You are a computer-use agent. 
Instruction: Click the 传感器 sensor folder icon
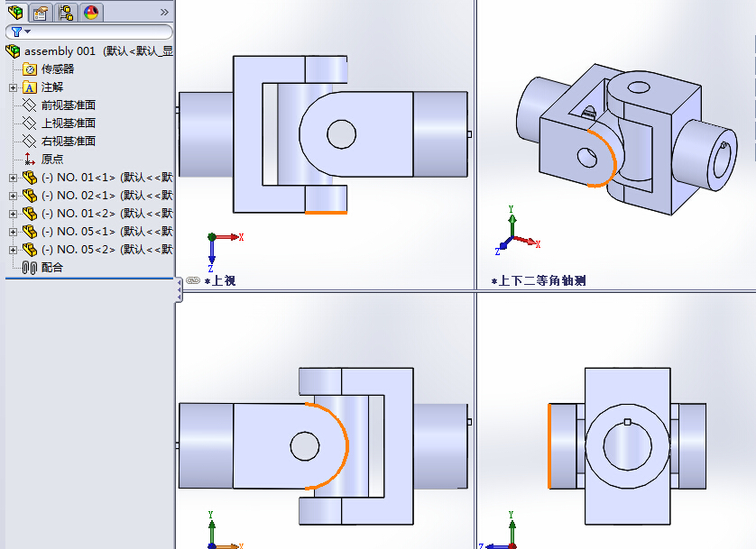(30, 69)
